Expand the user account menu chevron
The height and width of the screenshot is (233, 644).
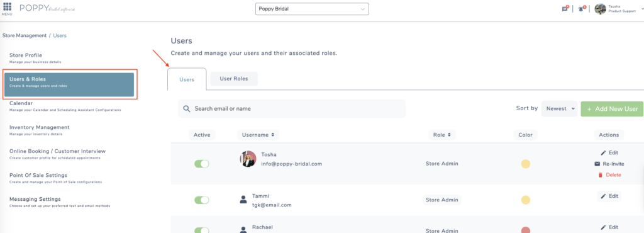pos(642,8)
